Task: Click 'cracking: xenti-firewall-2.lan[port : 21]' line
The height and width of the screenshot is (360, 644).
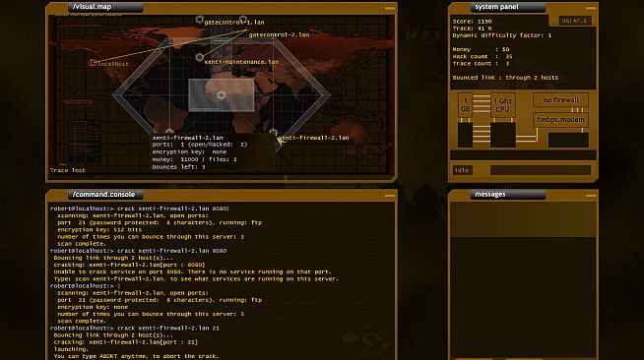Action: pos(126,342)
